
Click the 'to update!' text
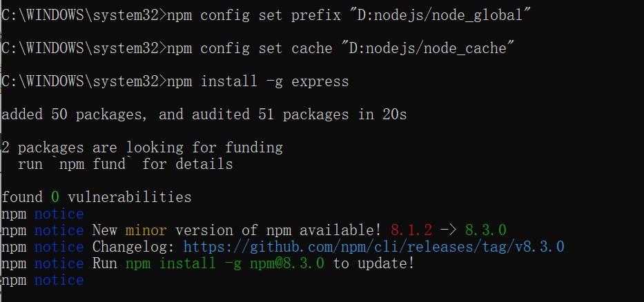[x=373, y=263]
